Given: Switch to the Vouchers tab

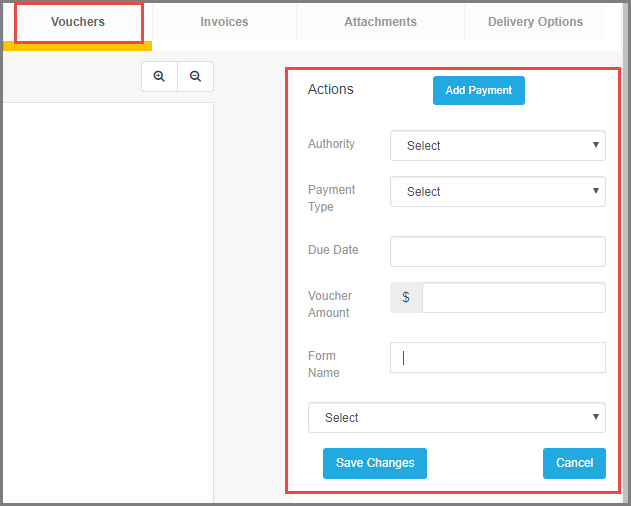Looking at the screenshot, I should [x=78, y=22].
